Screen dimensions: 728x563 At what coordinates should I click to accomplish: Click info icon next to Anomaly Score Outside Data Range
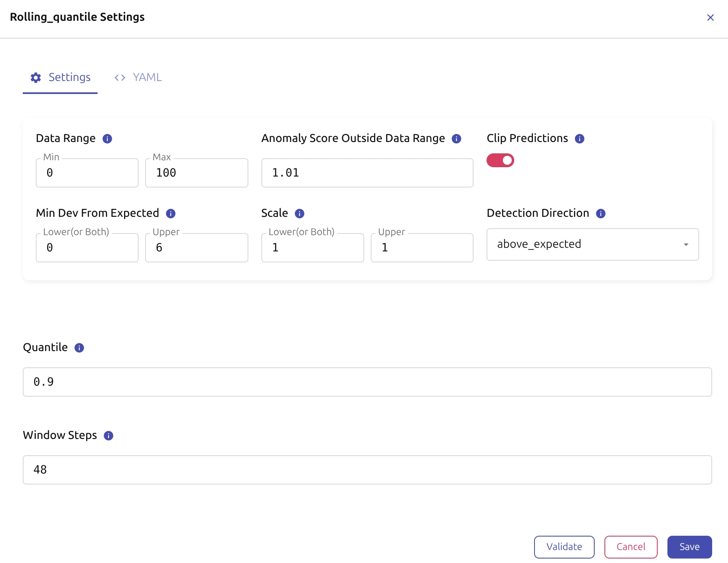[x=456, y=139]
